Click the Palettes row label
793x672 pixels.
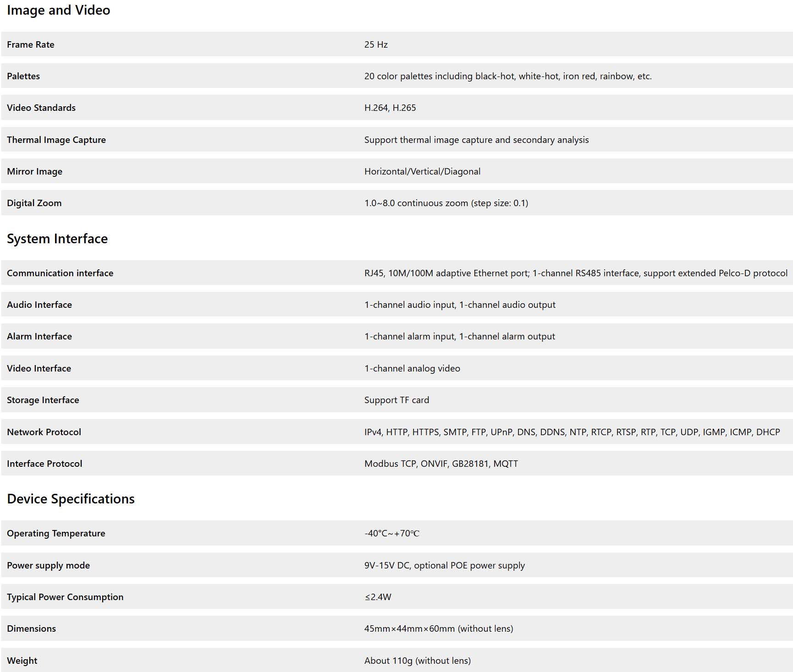[23, 76]
